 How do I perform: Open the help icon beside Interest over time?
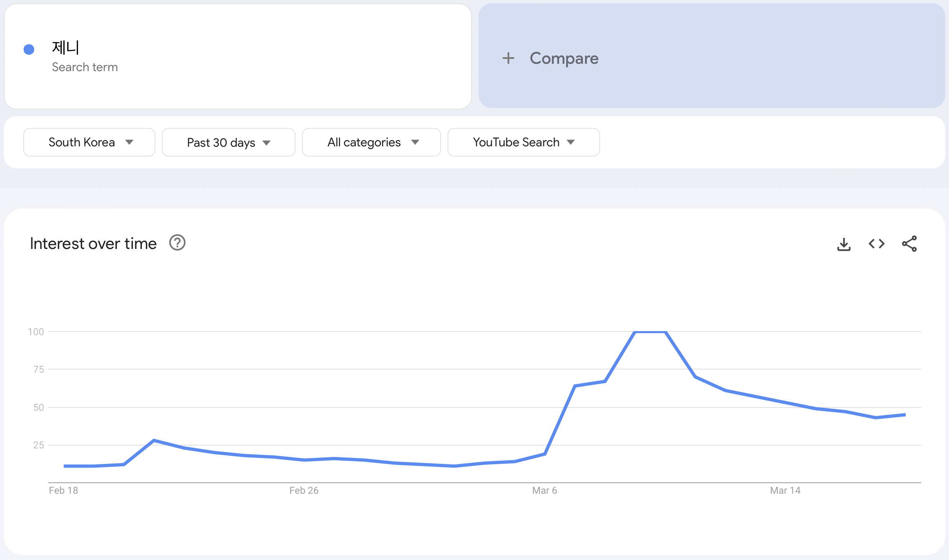click(177, 243)
